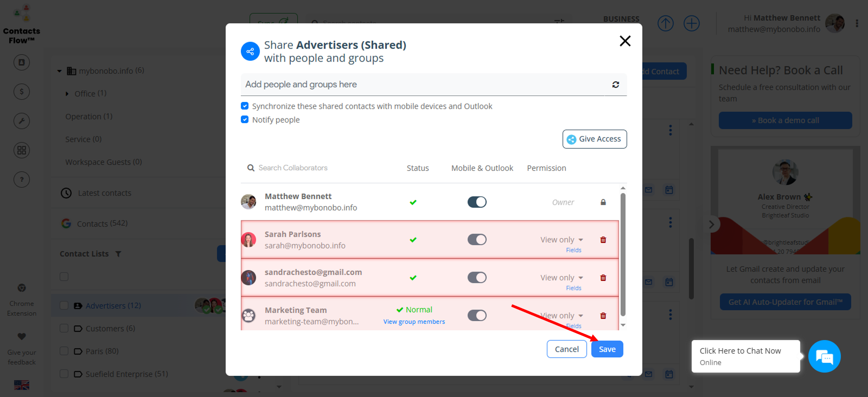Click the refresh icon in add people field
This screenshot has width=868, height=397.
(615, 85)
